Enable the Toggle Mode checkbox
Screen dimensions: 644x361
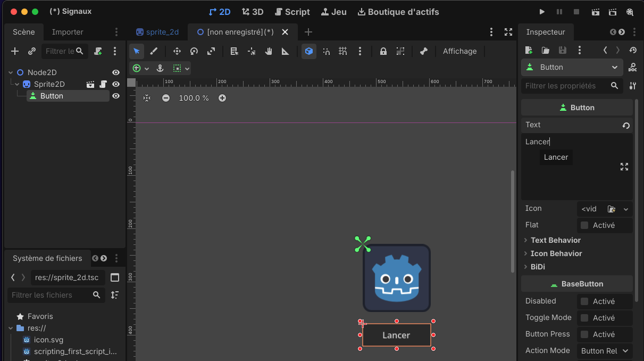coord(584,318)
